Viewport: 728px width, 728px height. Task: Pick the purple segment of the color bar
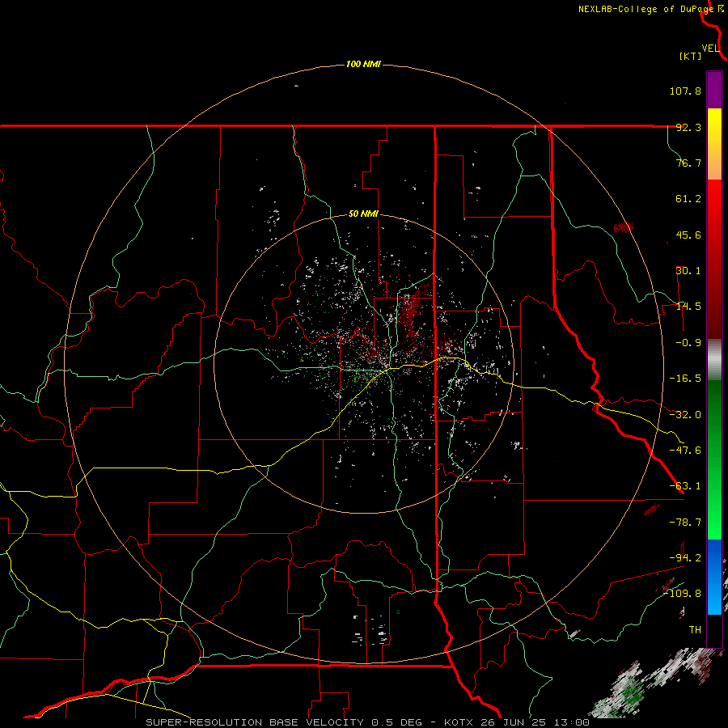[714, 91]
